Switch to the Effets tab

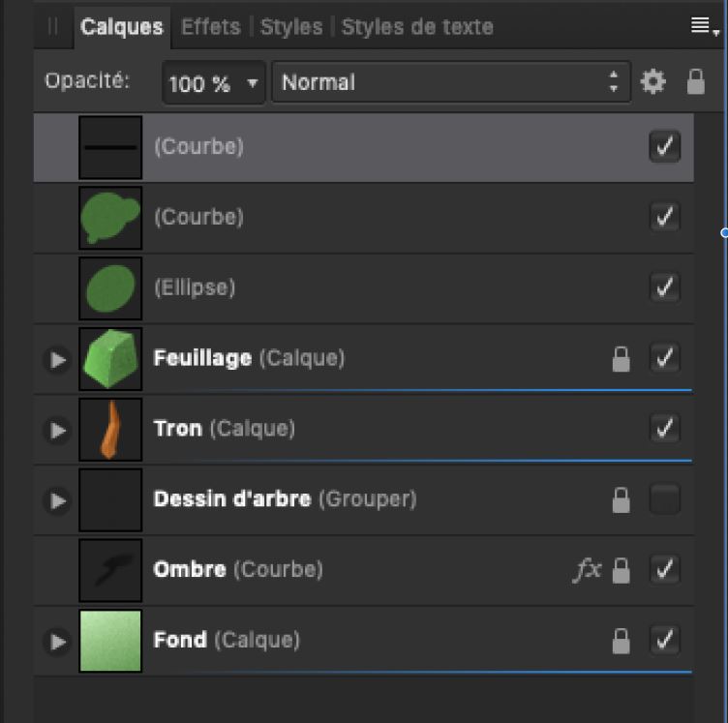click(x=210, y=27)
